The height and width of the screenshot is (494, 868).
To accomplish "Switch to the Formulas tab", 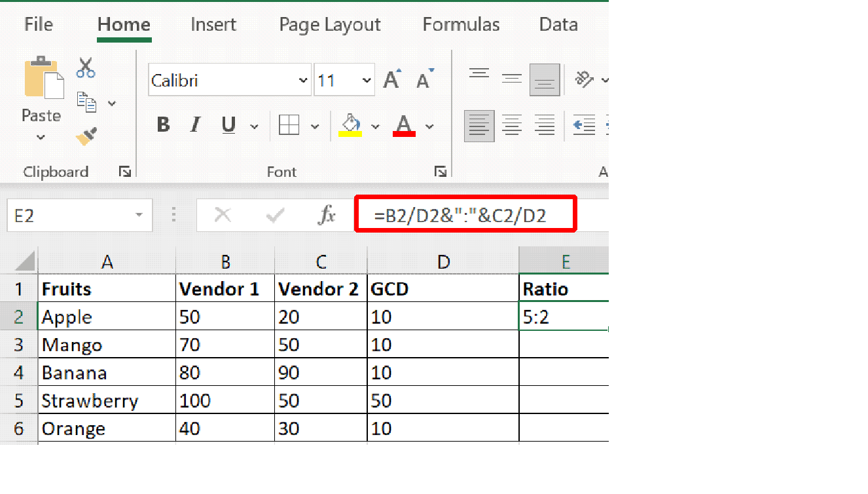I will [x=461, y=24].
